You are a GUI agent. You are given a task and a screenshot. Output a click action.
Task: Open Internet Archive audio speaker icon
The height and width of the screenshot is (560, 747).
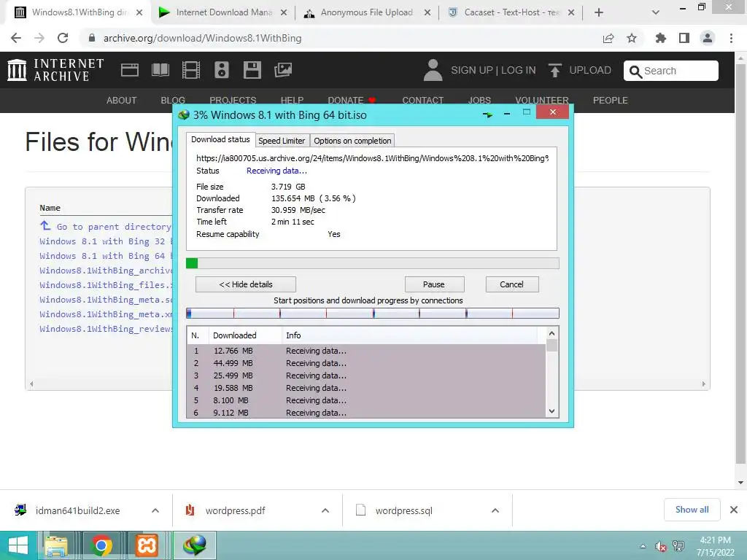click(222, 70)
